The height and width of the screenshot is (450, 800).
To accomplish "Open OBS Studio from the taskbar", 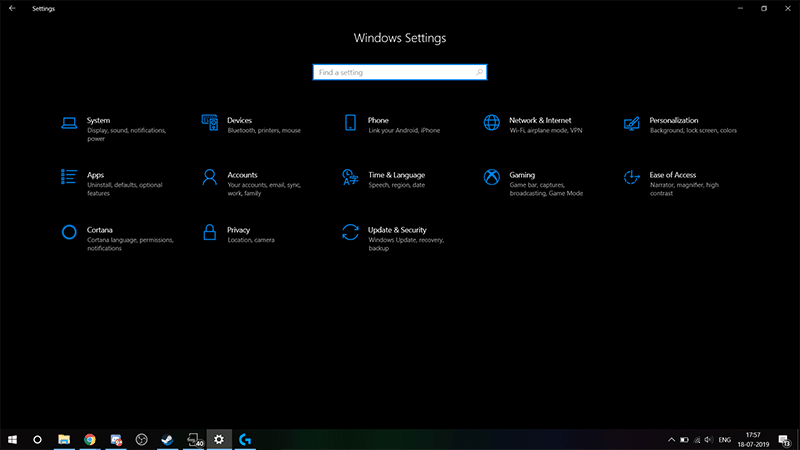I will click(x=141, y=439).
